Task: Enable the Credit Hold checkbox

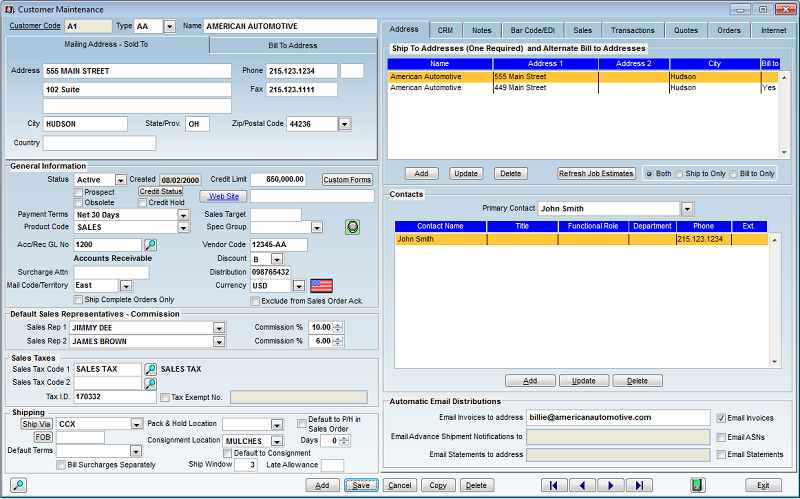Action: 141,203
